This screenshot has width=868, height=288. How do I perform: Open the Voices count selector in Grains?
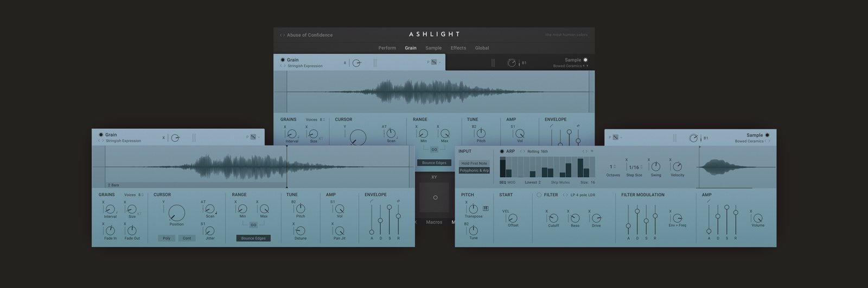(x=140, y=195)
